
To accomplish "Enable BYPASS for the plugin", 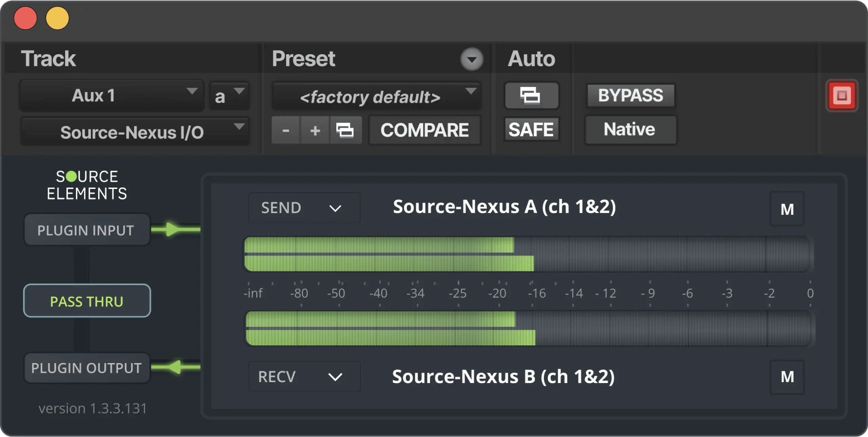I will tap(630, 95).
